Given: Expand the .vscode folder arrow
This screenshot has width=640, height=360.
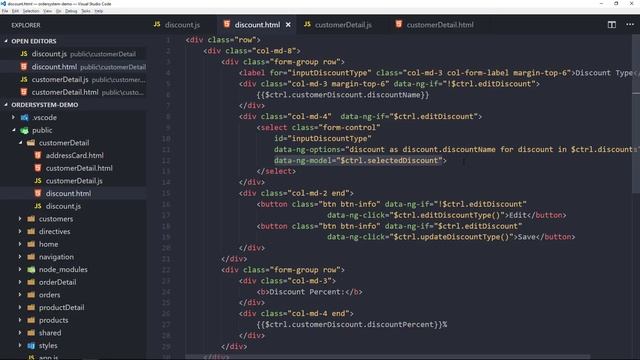Looking at the screenshot, I should point(13,118).
